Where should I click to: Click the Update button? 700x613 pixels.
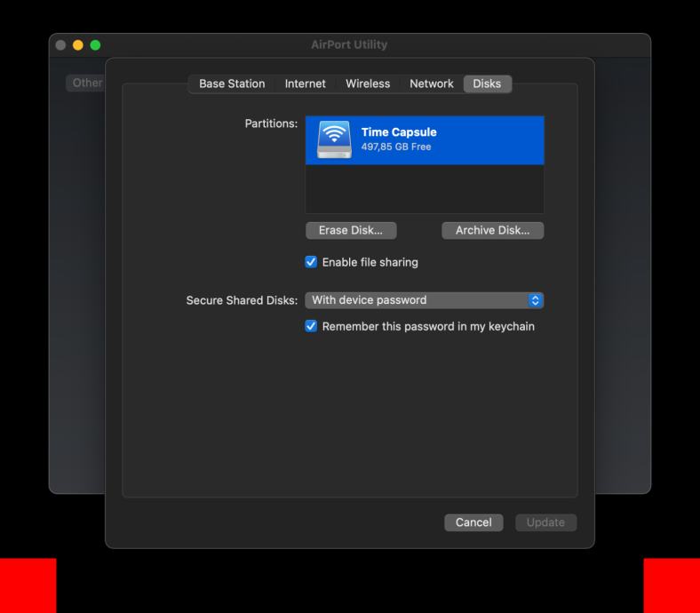point(545,522)
